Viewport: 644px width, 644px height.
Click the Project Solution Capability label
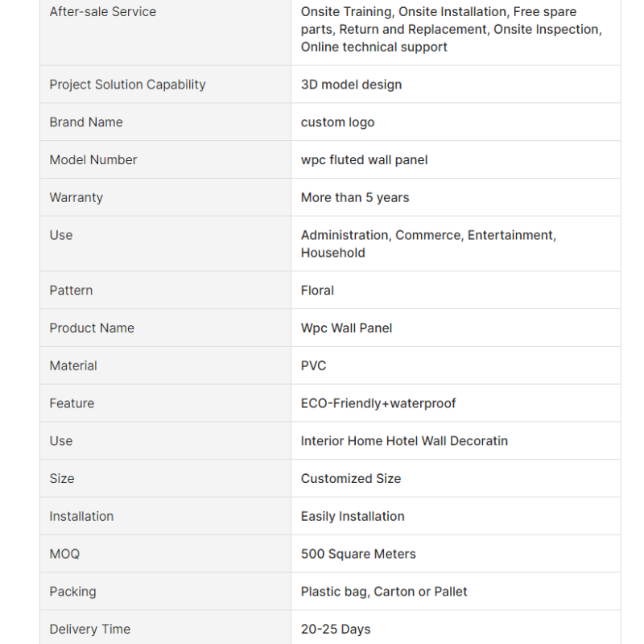pos(127,85)
